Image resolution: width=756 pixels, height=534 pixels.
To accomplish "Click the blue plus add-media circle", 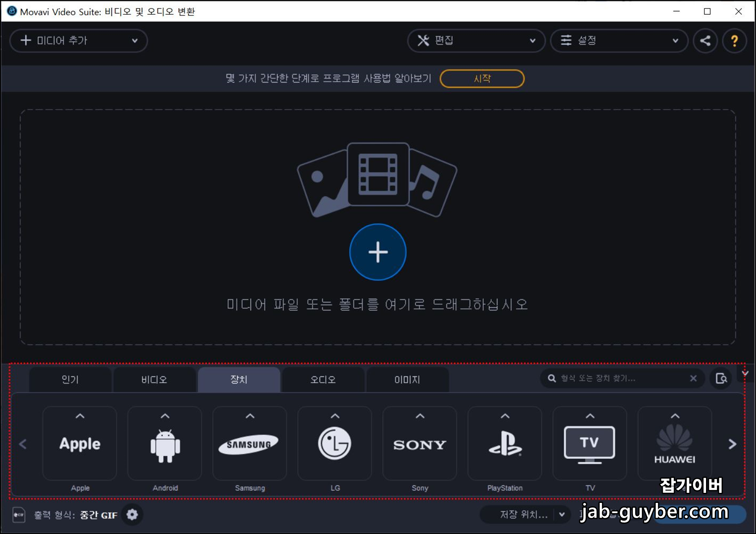I will click(378, 252).
